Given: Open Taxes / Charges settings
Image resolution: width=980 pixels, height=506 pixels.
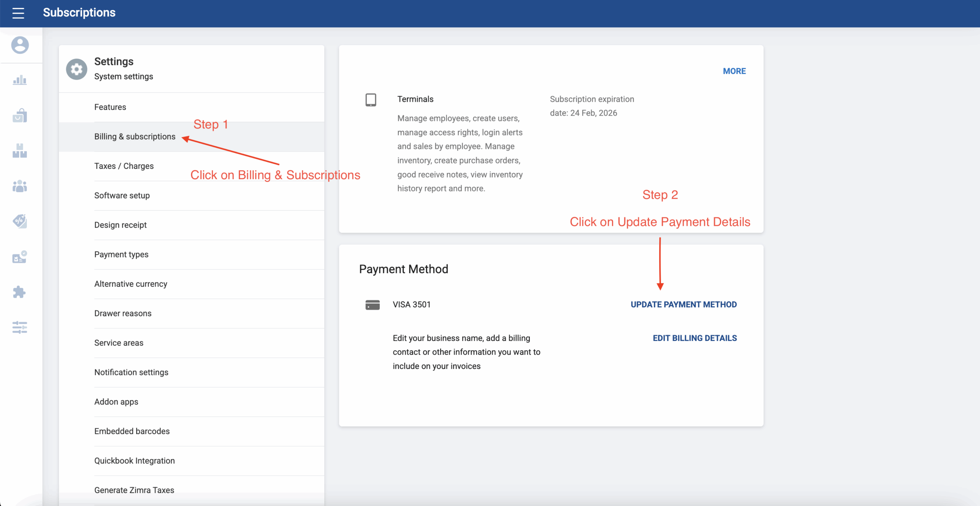Looking at the screenshot, I should click(x=124, y=166).
